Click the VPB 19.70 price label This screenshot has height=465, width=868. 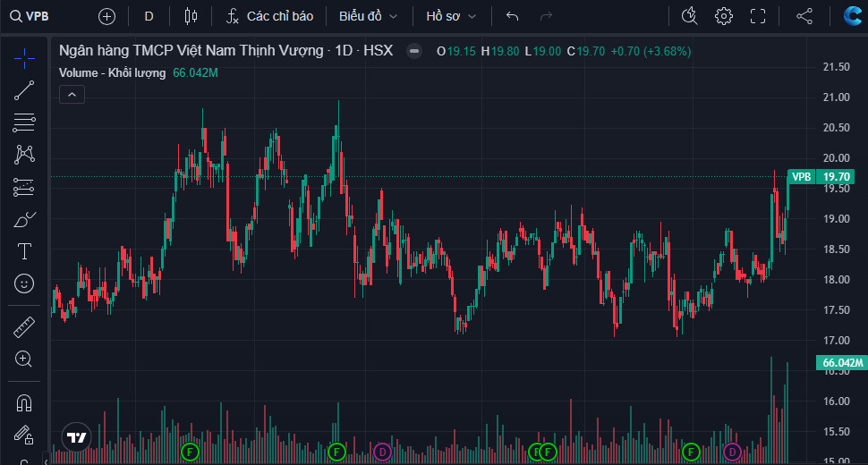click(825, 177)
